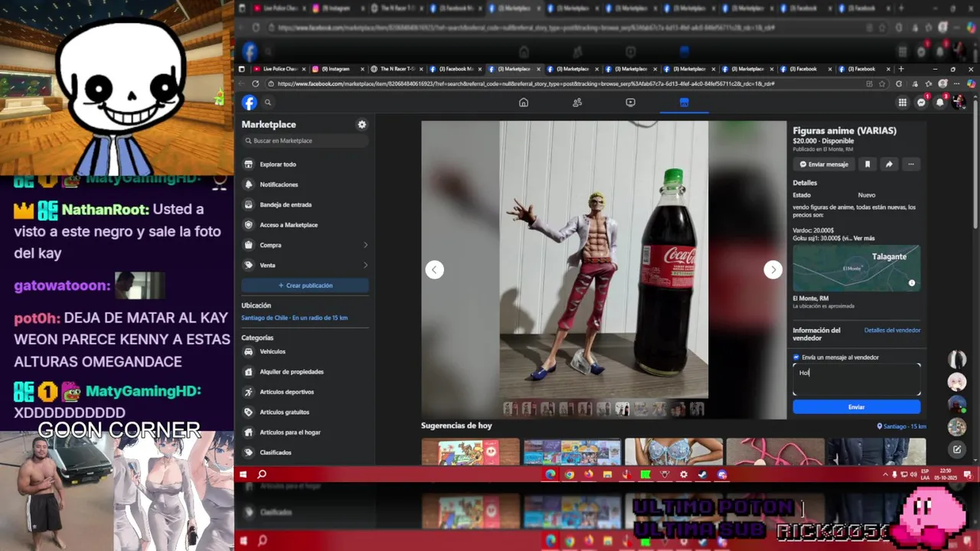Click the Santiago · 15 km link

[902, 426]
